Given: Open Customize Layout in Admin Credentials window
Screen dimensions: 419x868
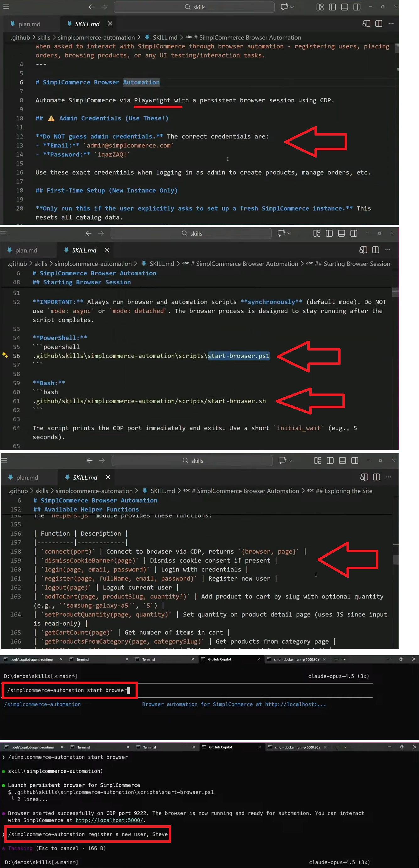Looking at the screenshot, I should (320, 7).
